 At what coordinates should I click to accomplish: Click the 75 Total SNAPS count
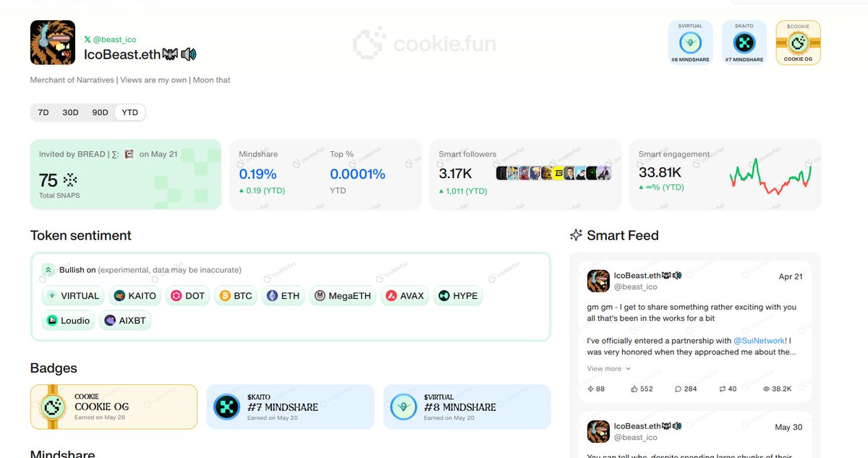click(x=48, y=180)
